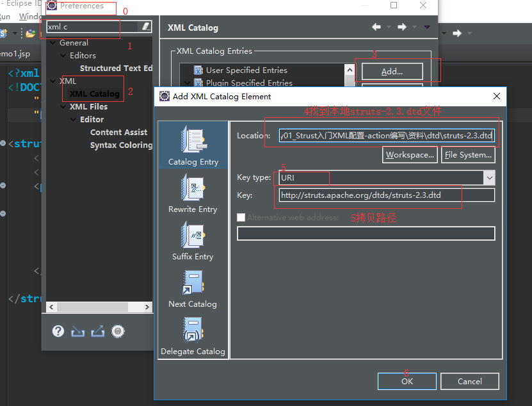Click User Specified Entries catalog icon
This screenshot has height=406, width=532.
click(198, 70)
